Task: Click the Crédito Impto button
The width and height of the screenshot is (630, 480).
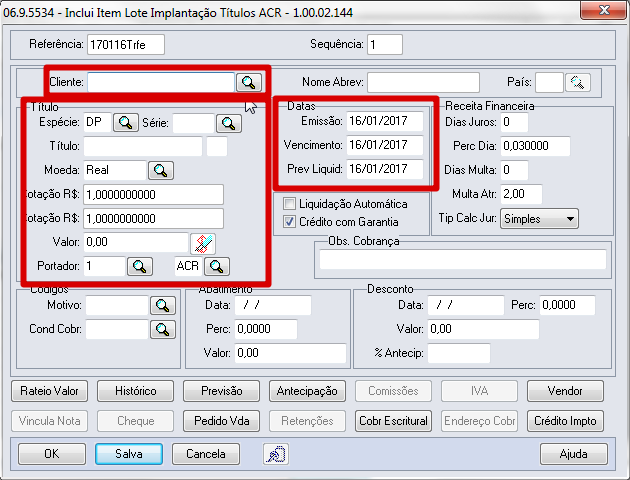Action: click(565, 421)
